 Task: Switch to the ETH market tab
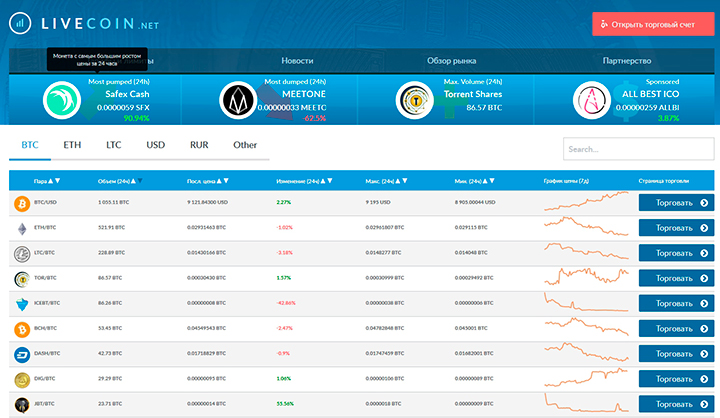click(72, 145)
